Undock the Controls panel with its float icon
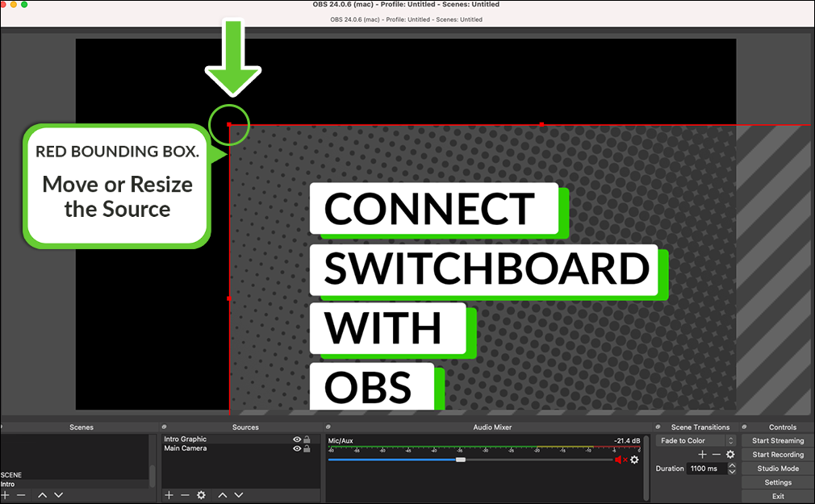Image resolution: width=815 pixels, height=504 pixels. tap(744, 427)
